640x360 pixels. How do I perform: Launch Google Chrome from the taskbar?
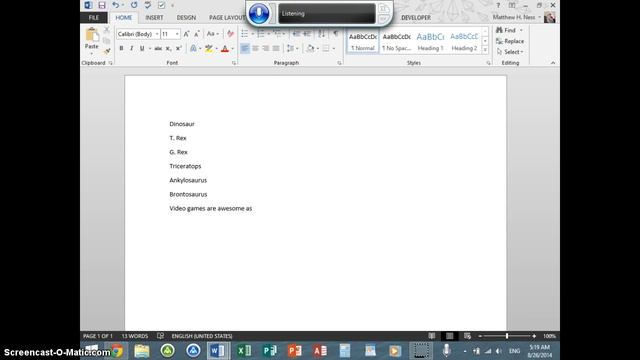point(117,351)
